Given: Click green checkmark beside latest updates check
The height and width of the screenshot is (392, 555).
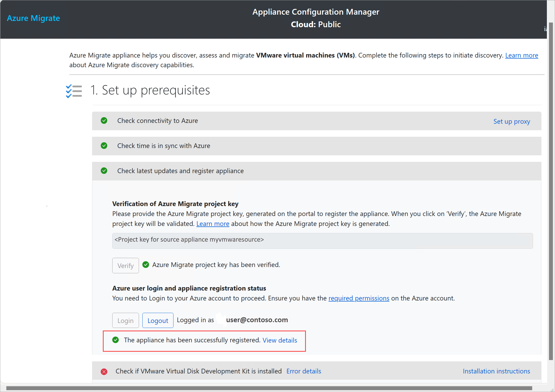Looking at the screenshot, I should pyautogui.click(x=104, y=171).
